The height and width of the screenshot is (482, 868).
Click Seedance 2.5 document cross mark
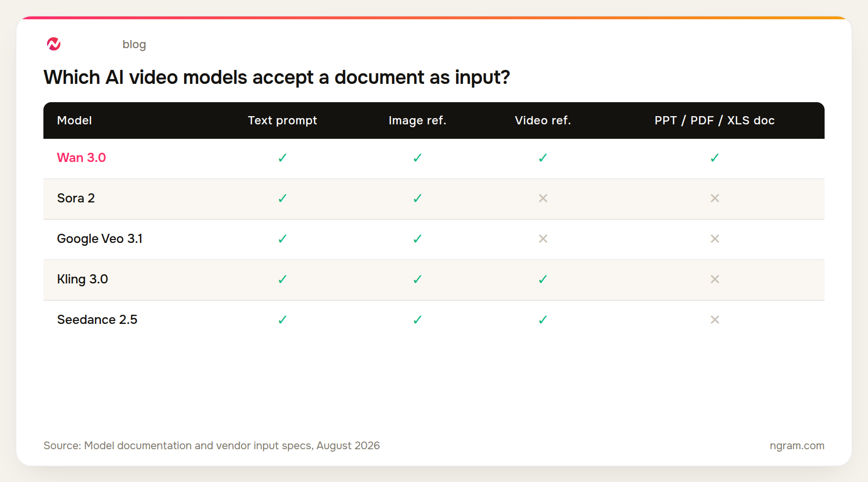point(715,320)
